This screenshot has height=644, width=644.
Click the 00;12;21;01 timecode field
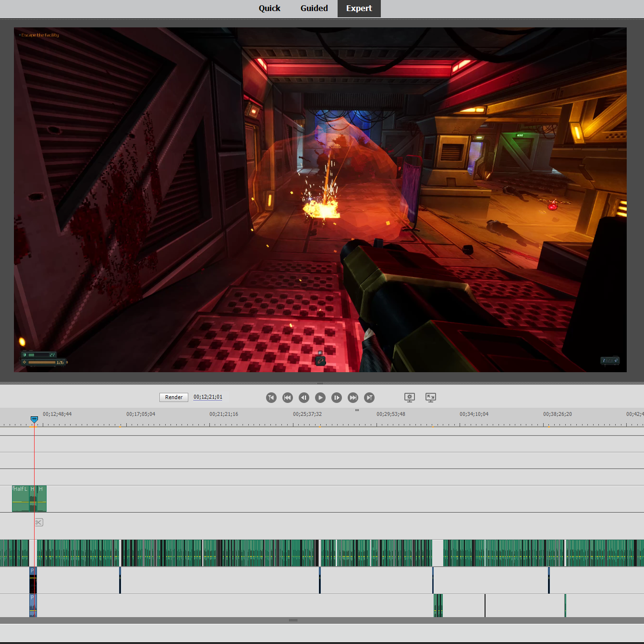(x=208, y=397)
